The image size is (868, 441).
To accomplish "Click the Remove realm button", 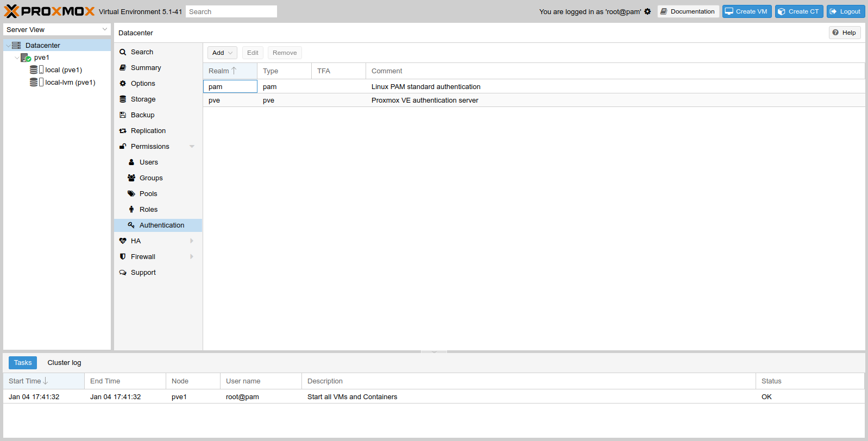I will [x=285, y=53].
